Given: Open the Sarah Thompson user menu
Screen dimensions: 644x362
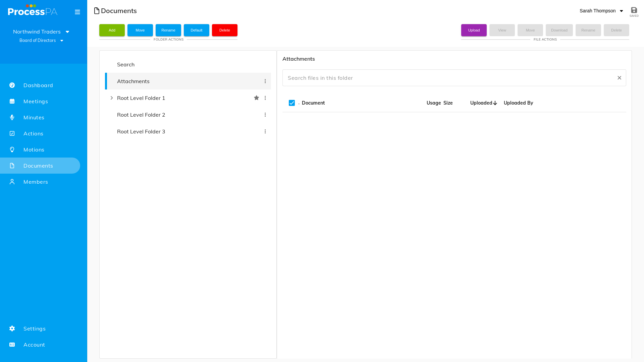Looking at the screenshot, I should tap(601, 11).
